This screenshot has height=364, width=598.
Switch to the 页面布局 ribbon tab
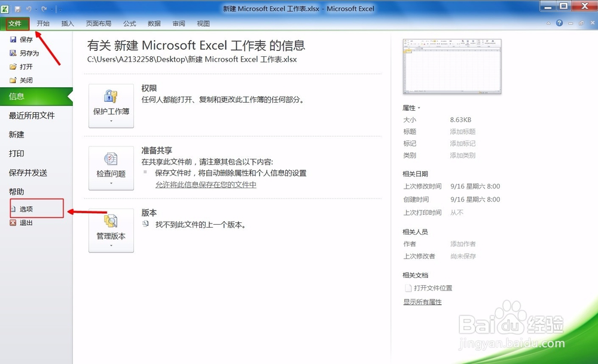pos(99,24)
